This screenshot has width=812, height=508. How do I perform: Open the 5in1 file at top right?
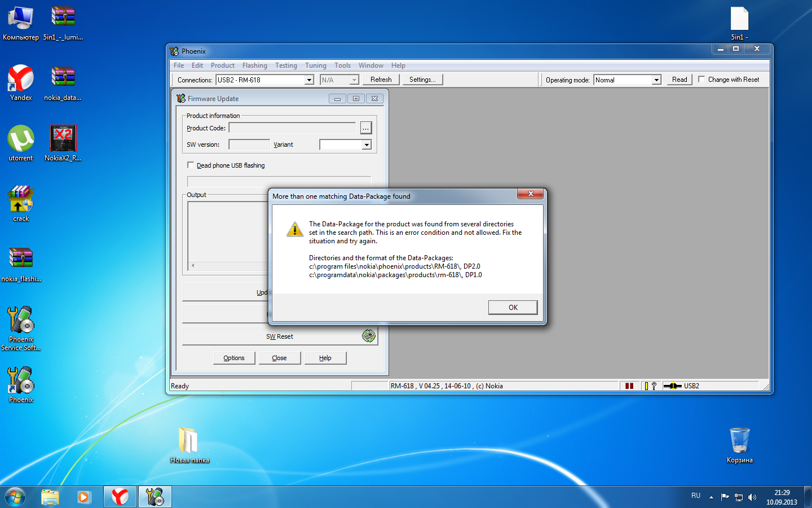[x=739, y=23]
